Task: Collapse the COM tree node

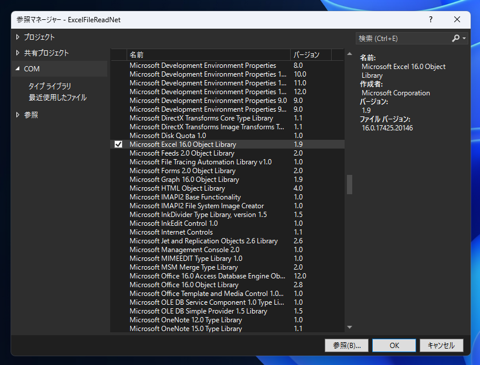Action: pos(18,69)
